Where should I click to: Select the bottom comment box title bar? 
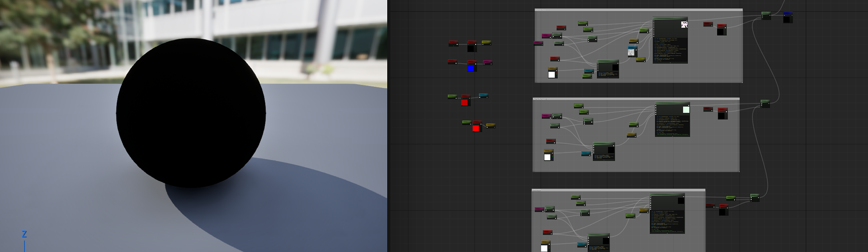618,190
